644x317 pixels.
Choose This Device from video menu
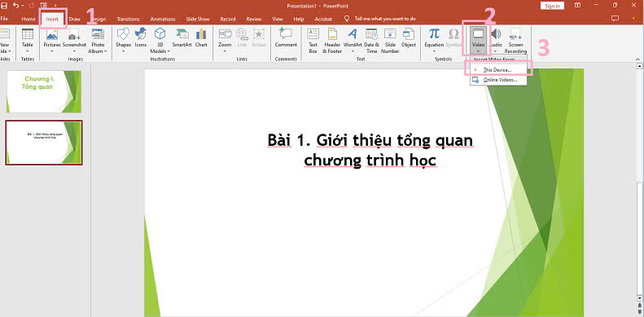[x=498, y=70]
